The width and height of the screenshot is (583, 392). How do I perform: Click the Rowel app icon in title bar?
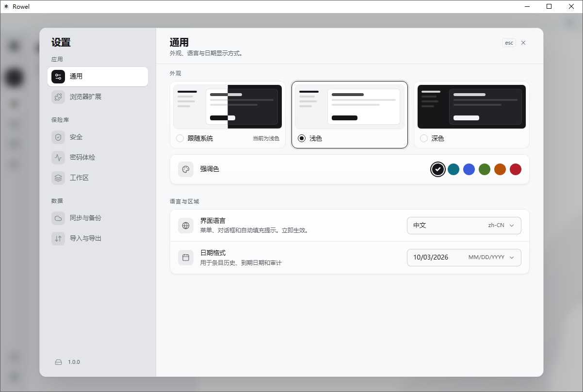(6, 7)
